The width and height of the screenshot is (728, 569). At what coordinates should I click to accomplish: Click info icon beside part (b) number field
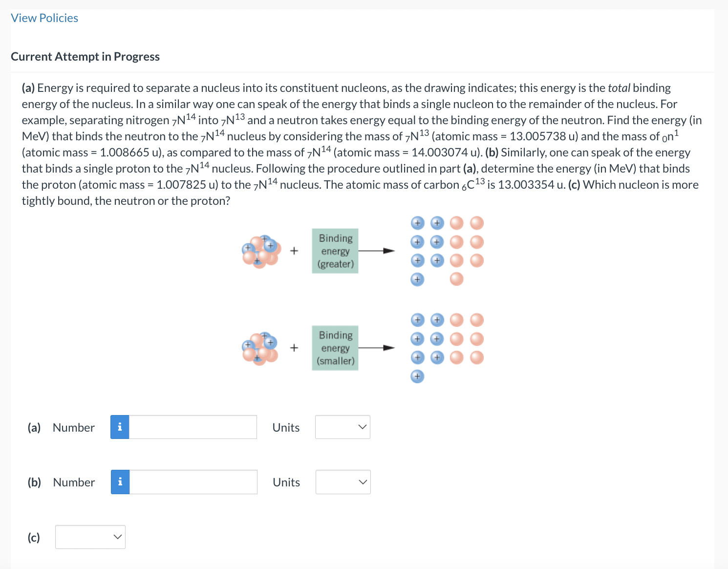tap(120, 482)
